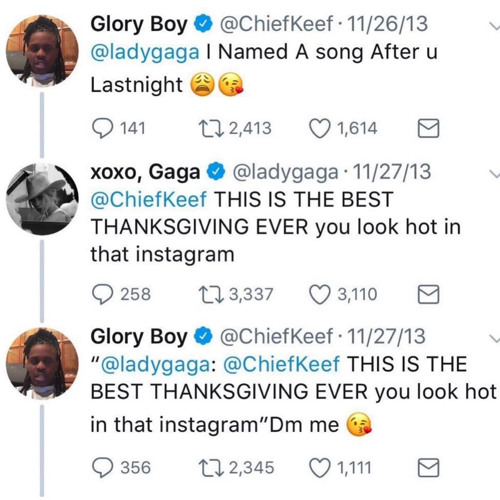The image size is (500, 500).
Task: Share first tweet via direct message envelope
Action: [x=428, y=128]
